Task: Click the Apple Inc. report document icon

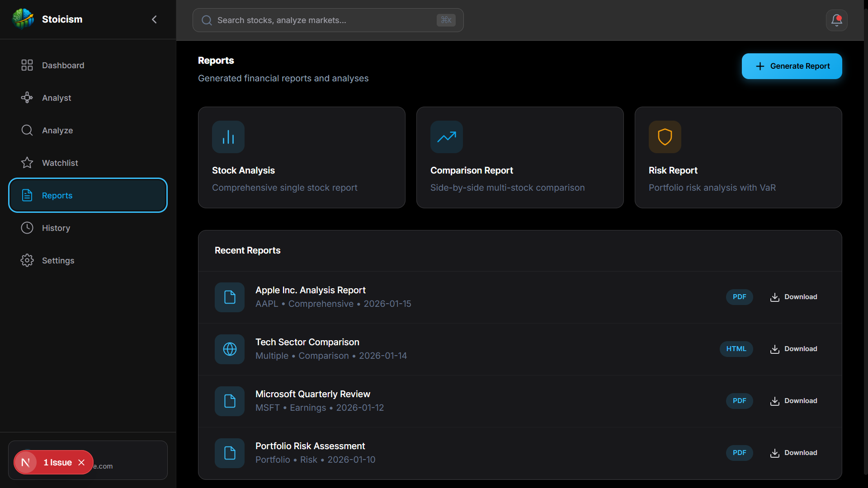Action: (x=229, y=297)
